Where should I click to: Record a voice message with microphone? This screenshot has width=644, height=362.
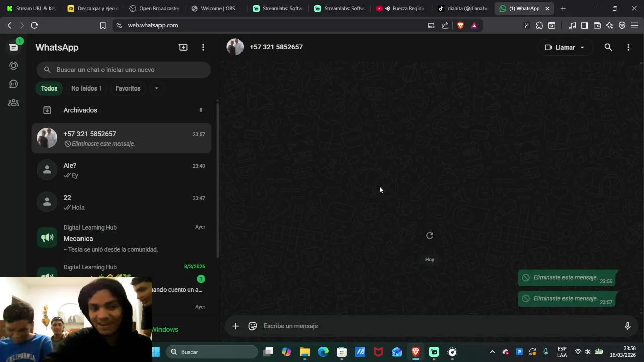point(628,326)
